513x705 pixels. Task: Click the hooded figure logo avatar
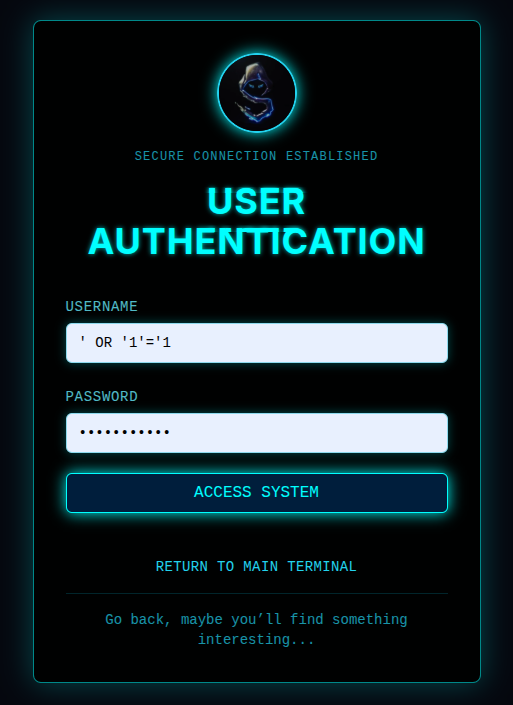coord(257,93)
